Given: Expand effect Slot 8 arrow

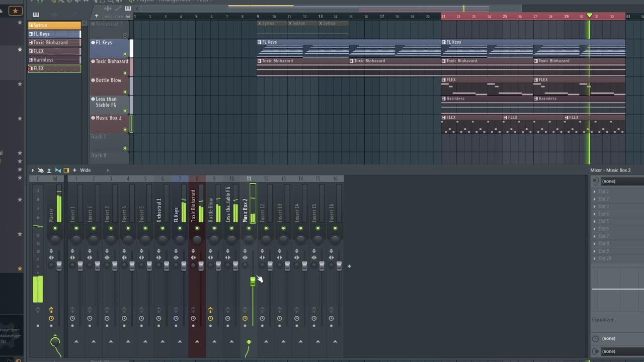Looking at the screenshot, I should click(595, 244).
